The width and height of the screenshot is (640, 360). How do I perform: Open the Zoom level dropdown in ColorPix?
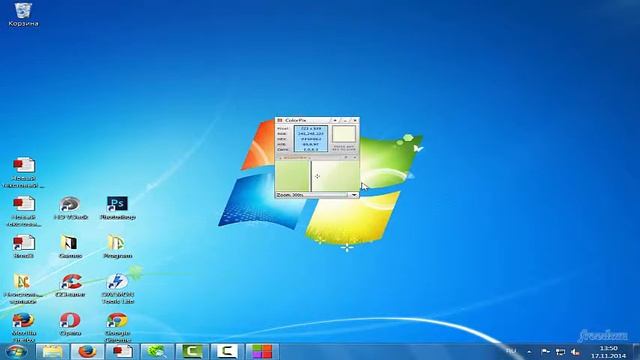(354, 195)
